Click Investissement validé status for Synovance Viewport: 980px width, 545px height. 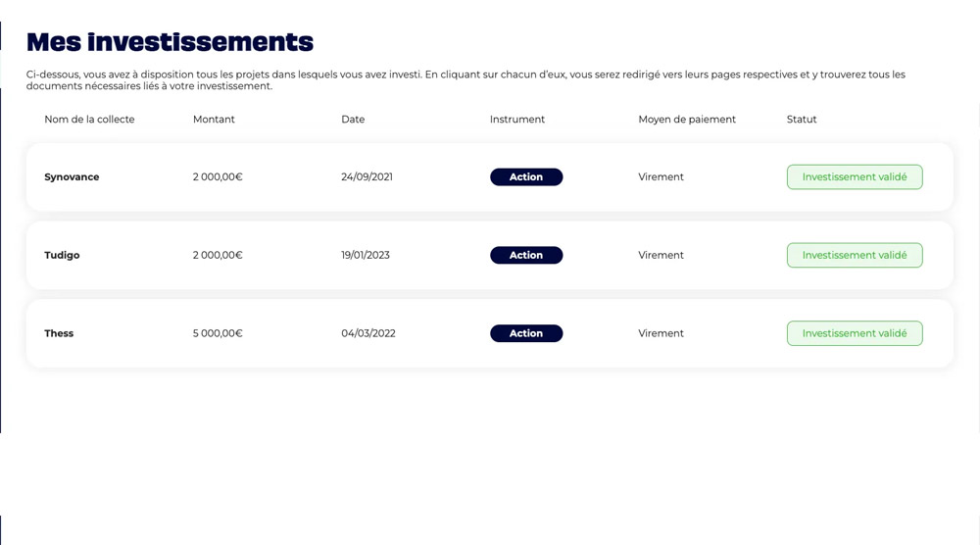[855, 176]
